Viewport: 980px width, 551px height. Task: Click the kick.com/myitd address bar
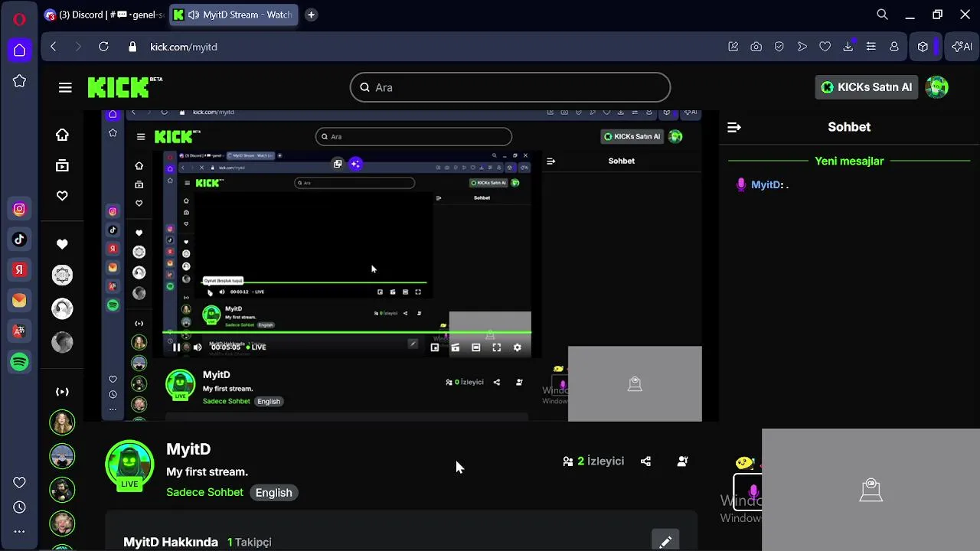[184, 47]
